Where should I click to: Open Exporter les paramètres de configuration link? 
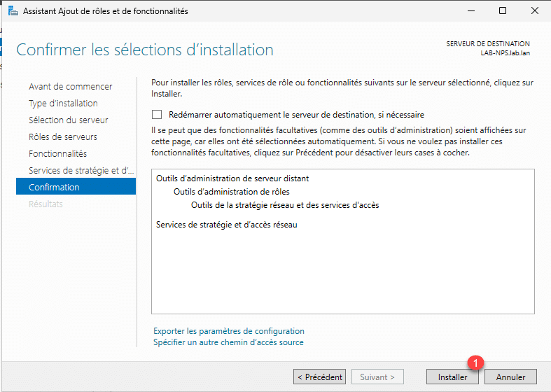[x=228, y=331]
